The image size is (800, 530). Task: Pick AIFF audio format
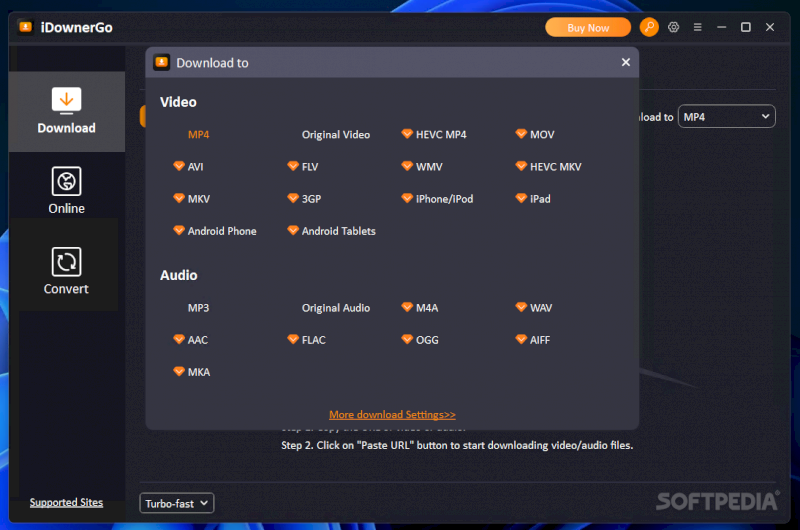(x=540, y=340)
